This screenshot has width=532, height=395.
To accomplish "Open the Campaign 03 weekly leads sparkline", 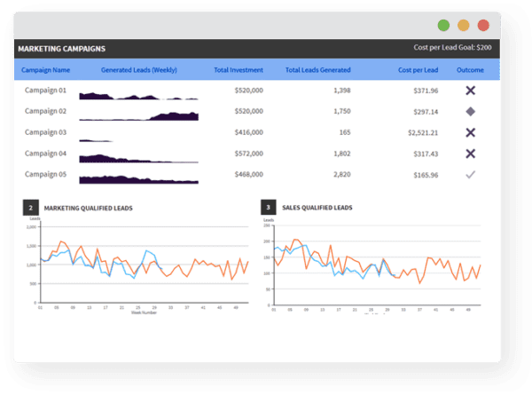I will click(x=96, y=140).
